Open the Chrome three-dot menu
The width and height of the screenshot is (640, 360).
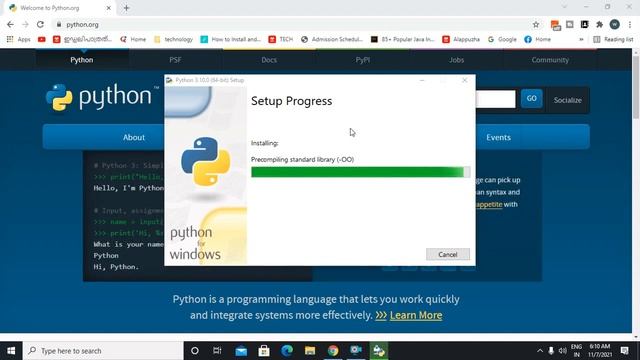[630, 24]
